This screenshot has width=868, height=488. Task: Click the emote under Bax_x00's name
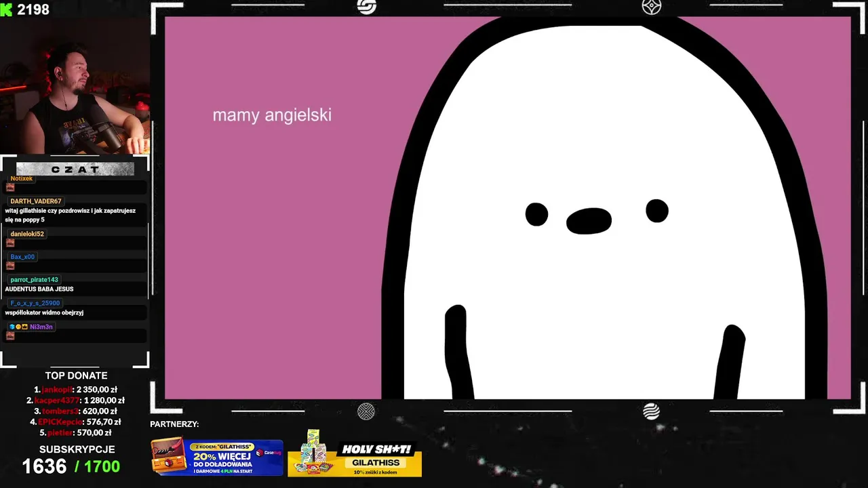click(10, 266)
